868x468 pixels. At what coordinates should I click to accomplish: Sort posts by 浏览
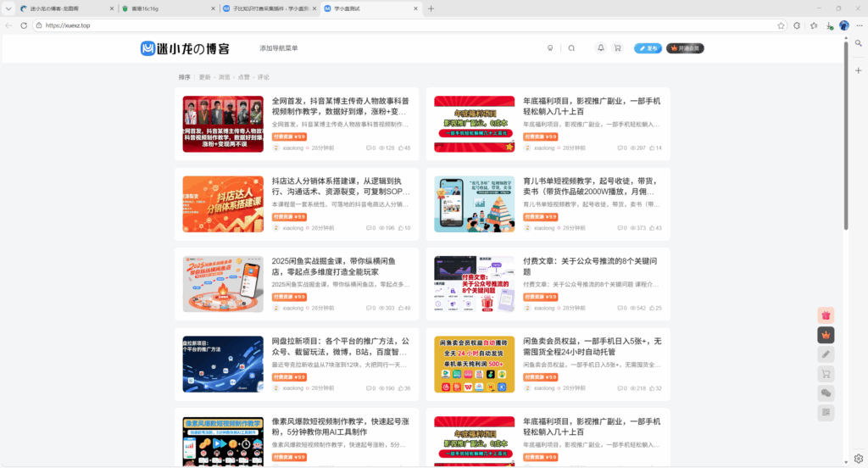tap(224, 77)
